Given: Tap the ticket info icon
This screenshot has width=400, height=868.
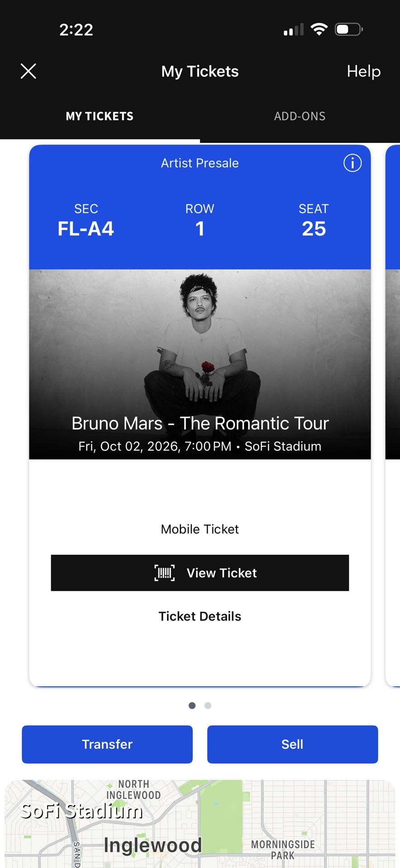Looking at the screenshot, I should (x=352, y=163).
